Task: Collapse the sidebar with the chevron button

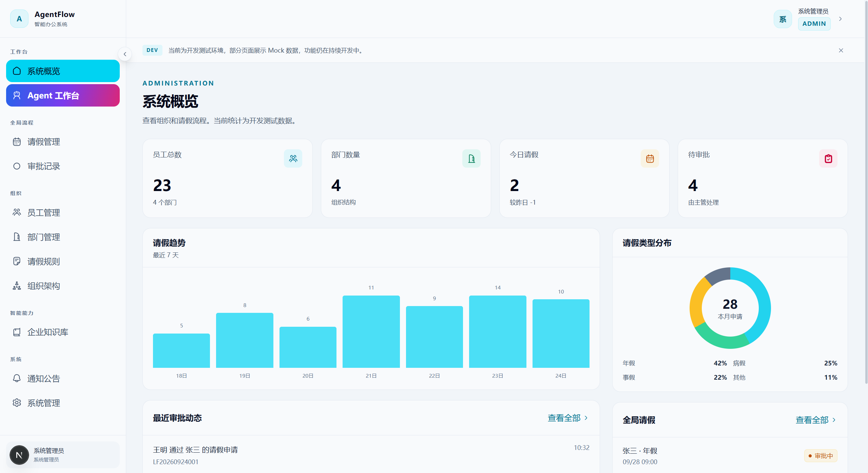Action: pyautogui.click(x=125, y=54)
